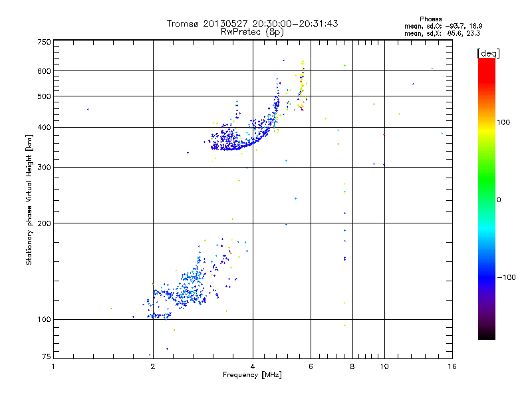
Task: Click the 'mean, sd,O: -93.7, 18.9' statistics line
Action: pyautogui.click(x=443, y=26)
